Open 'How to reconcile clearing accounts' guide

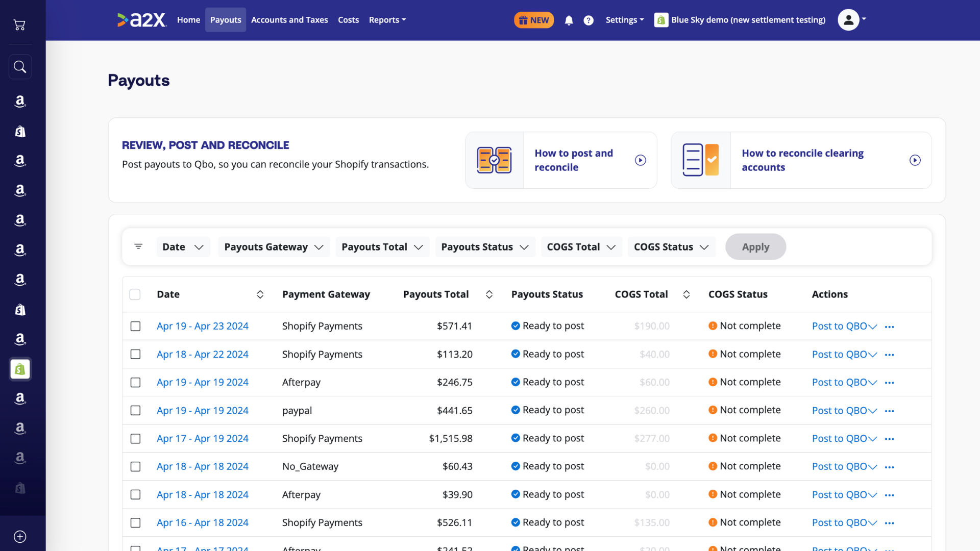click(x=802, y=160)
